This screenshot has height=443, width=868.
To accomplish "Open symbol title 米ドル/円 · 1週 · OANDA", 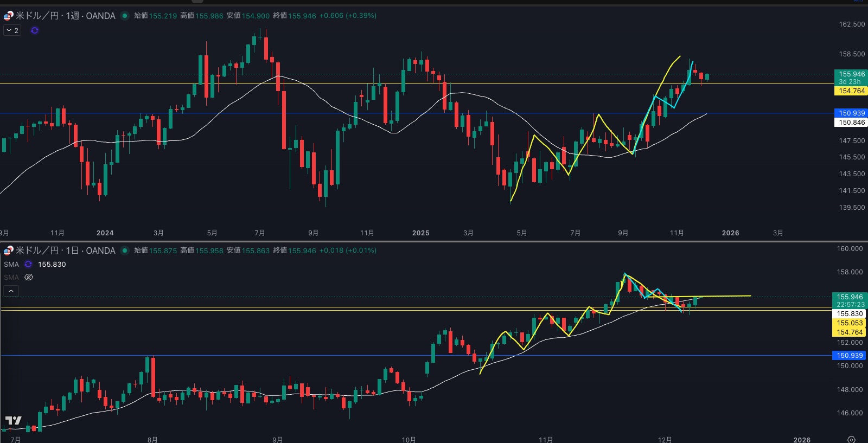I will coord(65,16).
